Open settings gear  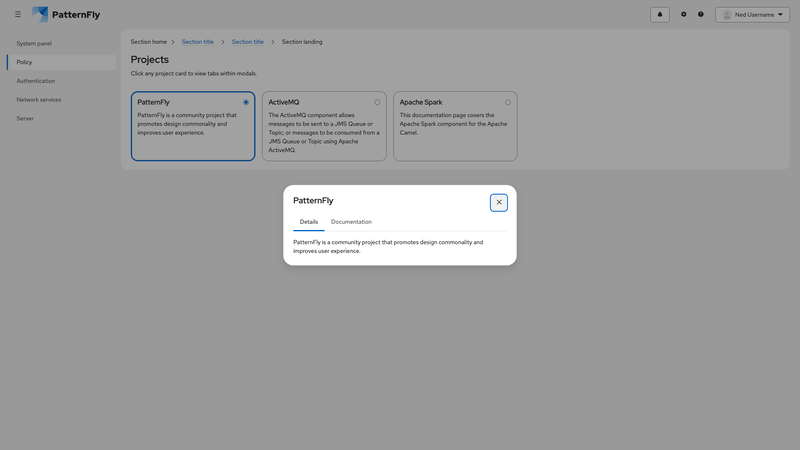pos(684,14)
